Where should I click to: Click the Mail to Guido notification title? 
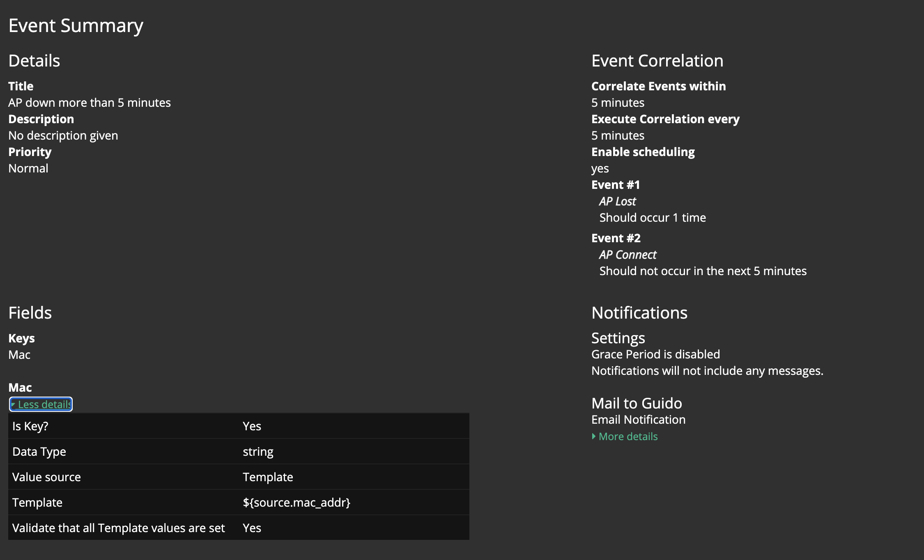coord(637,403)
